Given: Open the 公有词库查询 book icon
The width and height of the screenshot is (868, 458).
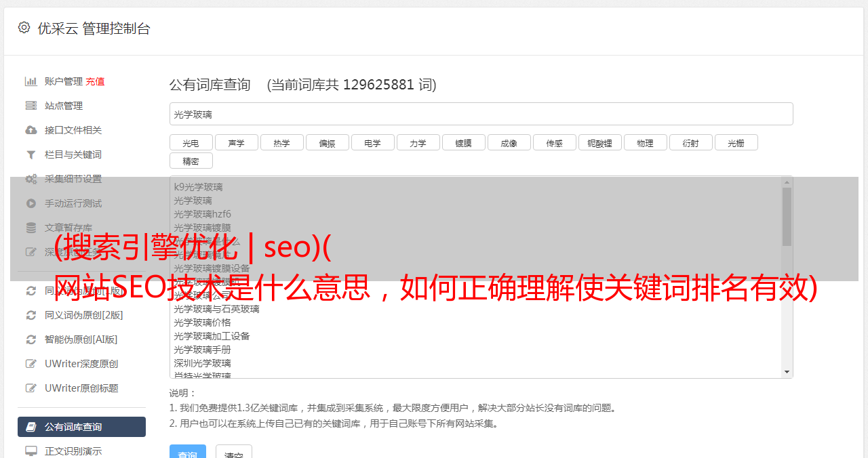Looking at the screenshot, I should point(31,427).
